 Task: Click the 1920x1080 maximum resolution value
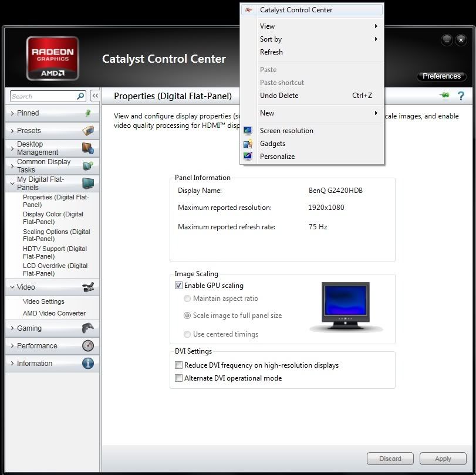tap(326, 208)
